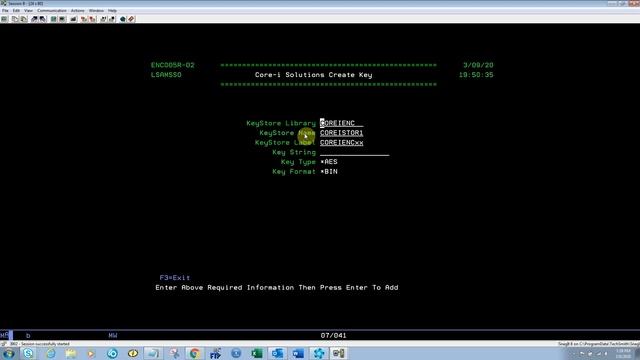Click the Quit macro toolbar icon
The width and height of the screenshot is (640, 360).
coord(111,19)
